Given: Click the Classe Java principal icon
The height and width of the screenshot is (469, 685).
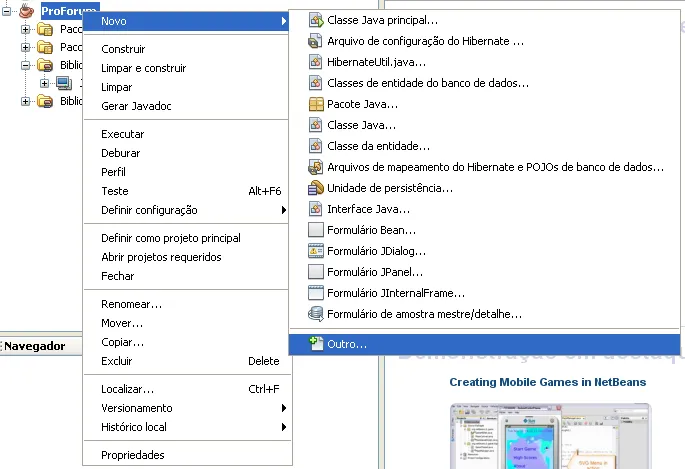Looking at the screenshot, I should pos(316,20).
